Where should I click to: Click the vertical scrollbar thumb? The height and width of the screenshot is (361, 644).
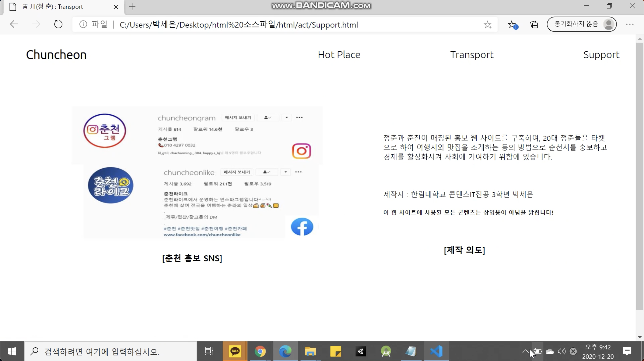[640, 175]
